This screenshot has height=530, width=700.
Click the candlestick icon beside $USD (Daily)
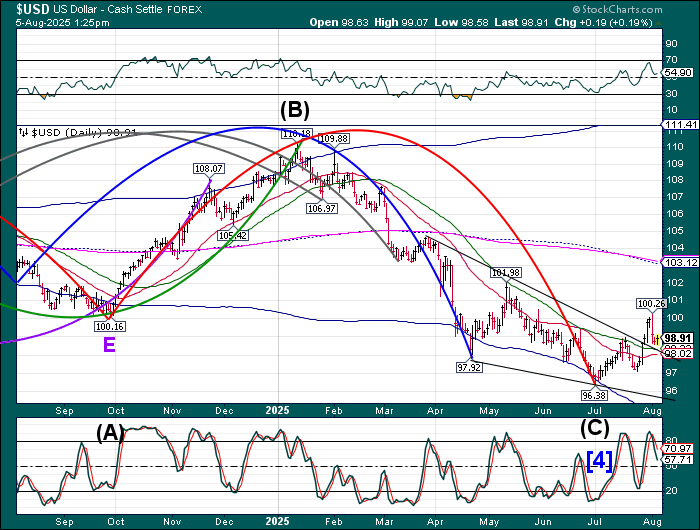23,131
